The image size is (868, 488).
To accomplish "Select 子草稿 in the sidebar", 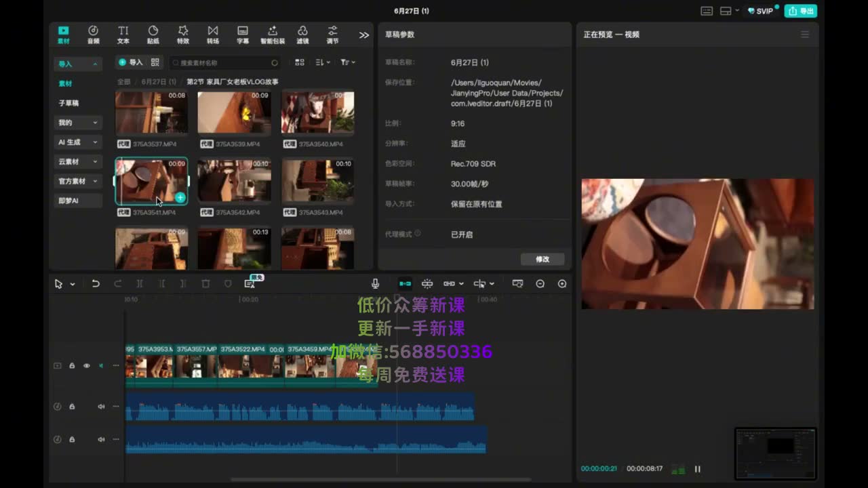I will click(68, 103).
